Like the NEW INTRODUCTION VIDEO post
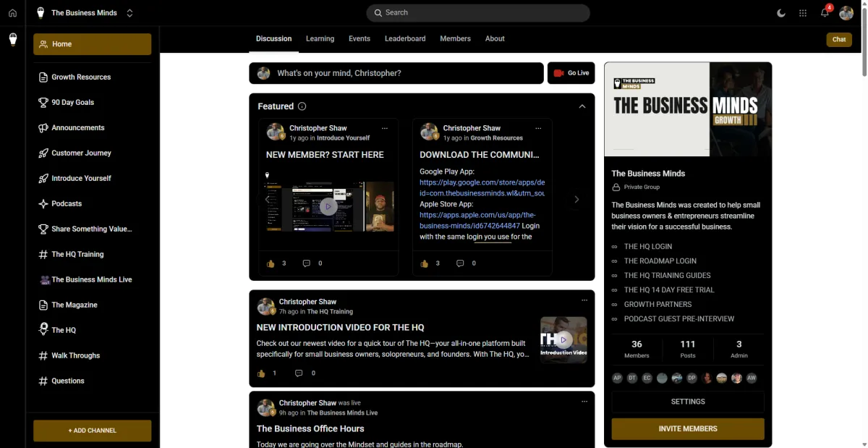The height and width of the screenshot is (448, 868). pyautogui.click(x=262, y=373)
